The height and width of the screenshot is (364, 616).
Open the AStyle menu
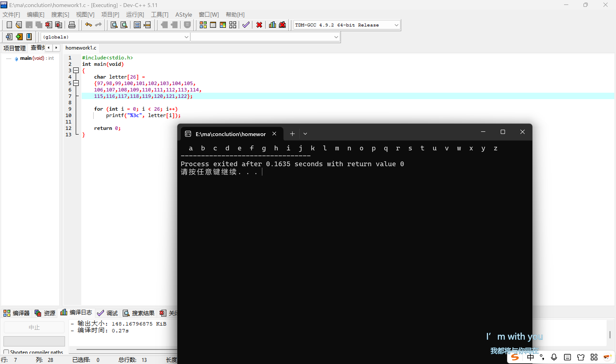point(183,15)
